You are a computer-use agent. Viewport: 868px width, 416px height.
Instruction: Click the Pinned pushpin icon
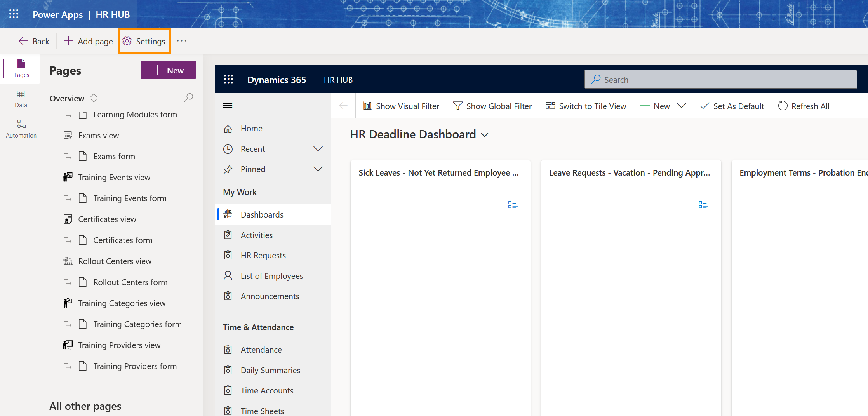coord(228,170)
